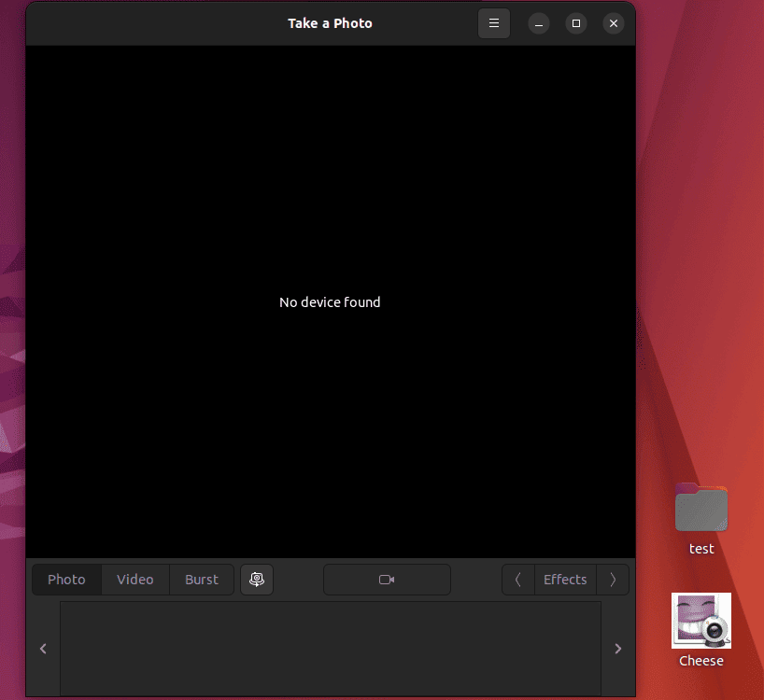The height and width of the screenshot is (700, 764).
Task: Click the right gallery navigation arrow
Action: pyautogui.click(x=617, y=648)
